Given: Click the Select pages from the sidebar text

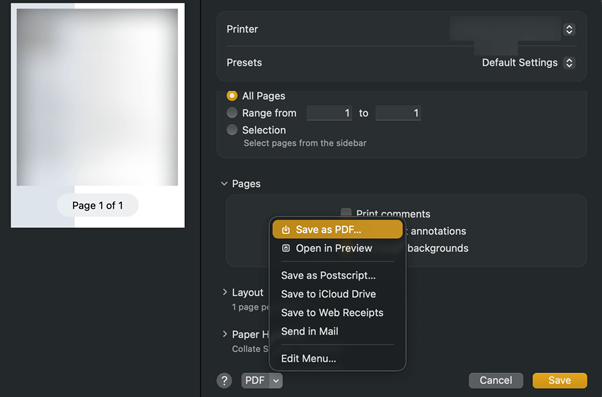Looking at the screenshot, I should pyautogui.click(x=305, y=143).
